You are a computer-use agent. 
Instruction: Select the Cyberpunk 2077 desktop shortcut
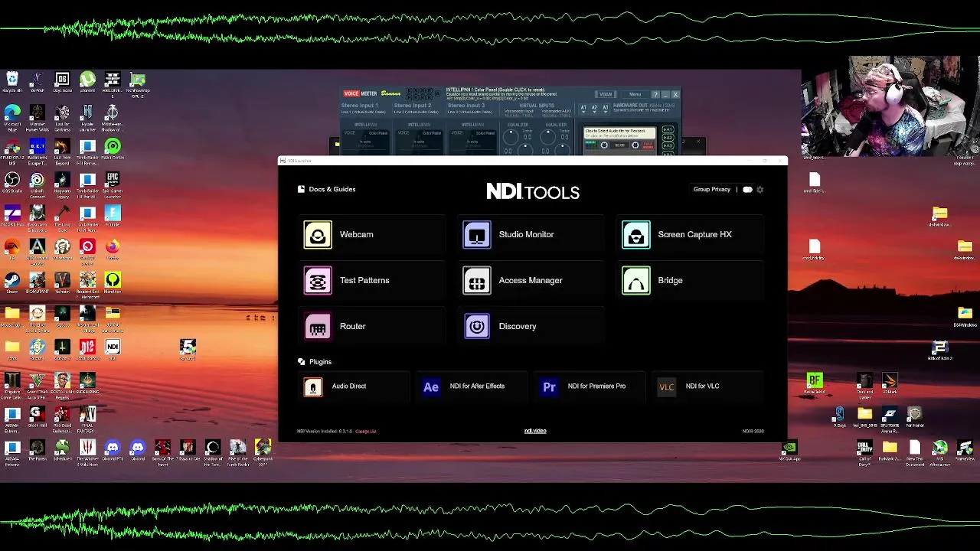pyautogui.click(x=263, y=452)
